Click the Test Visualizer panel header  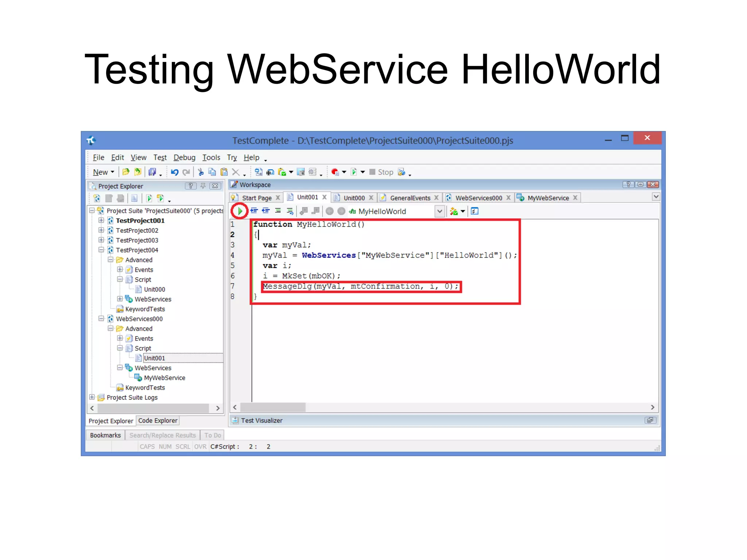click(444, 420)
